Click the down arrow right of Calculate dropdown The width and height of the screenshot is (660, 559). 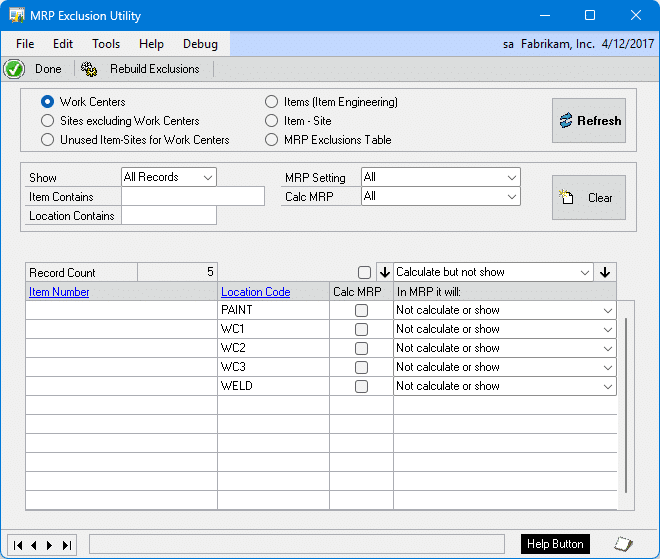click(x=605, y=272)
